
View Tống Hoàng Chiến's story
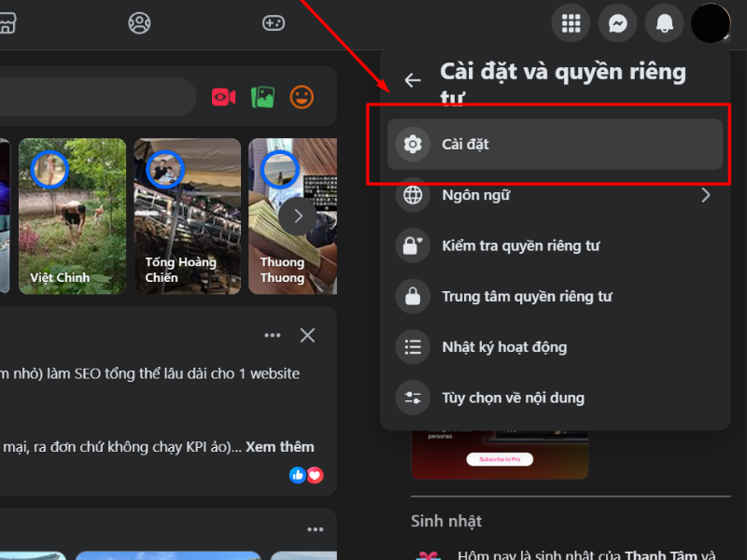tap(188, 217)
